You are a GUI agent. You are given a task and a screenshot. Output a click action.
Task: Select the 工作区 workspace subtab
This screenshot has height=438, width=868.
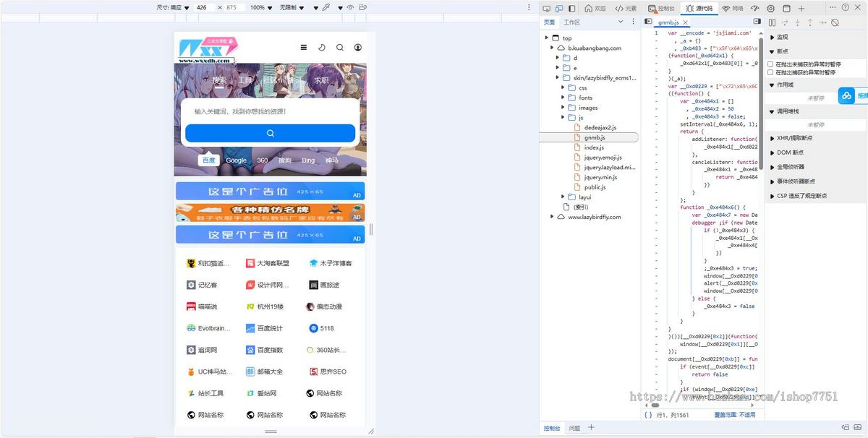(x=571, y=22)
